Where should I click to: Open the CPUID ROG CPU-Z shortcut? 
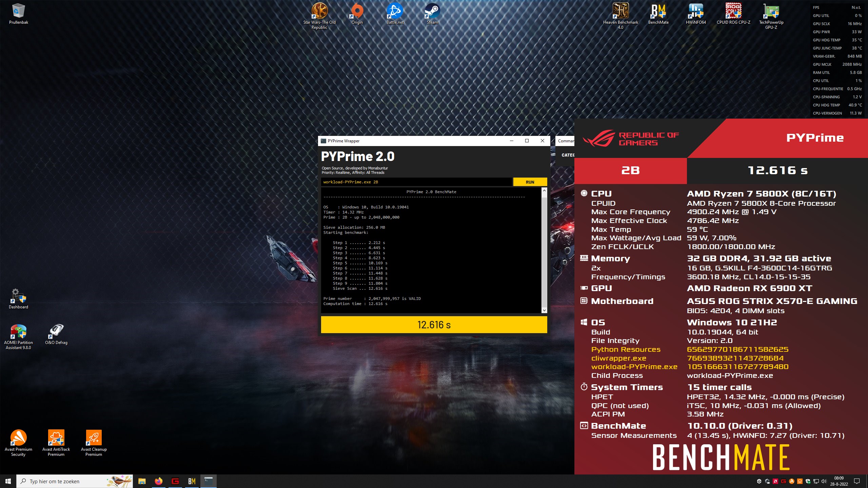(x=733, y=14)
